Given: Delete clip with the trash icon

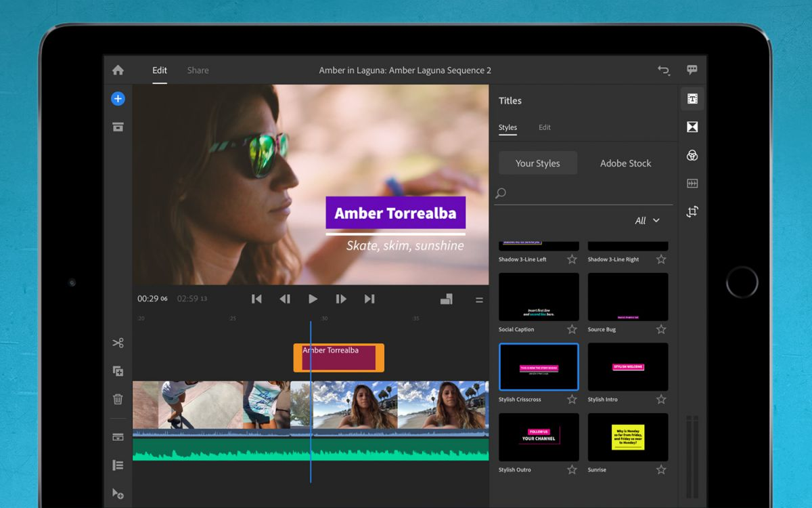Looking at the screenshot, I should tap(118, 400).
